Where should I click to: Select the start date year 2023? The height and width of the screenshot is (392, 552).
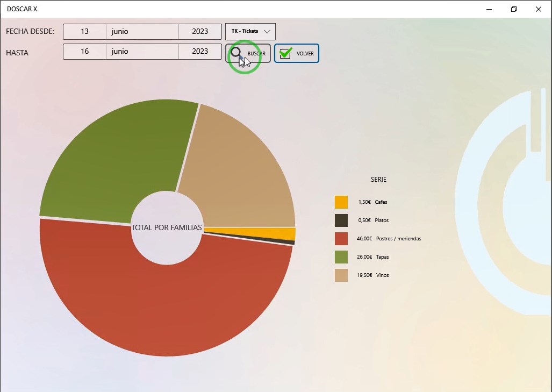200,32
